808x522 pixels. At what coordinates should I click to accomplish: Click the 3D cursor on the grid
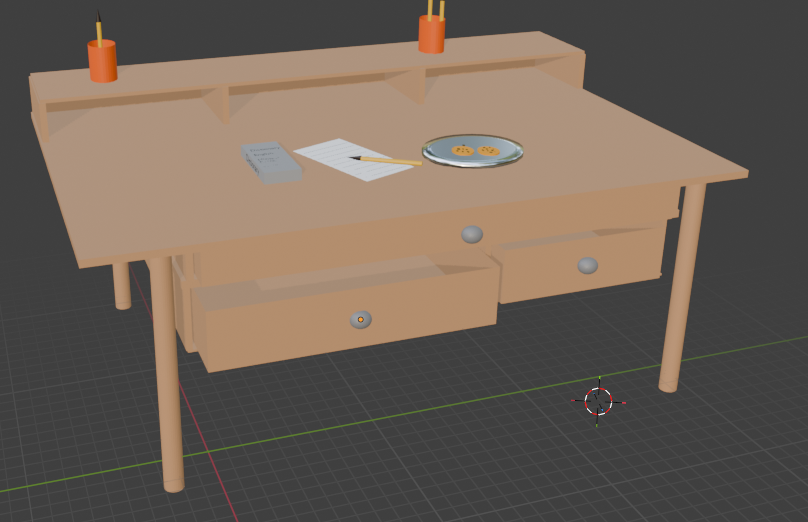click(598, 401)
